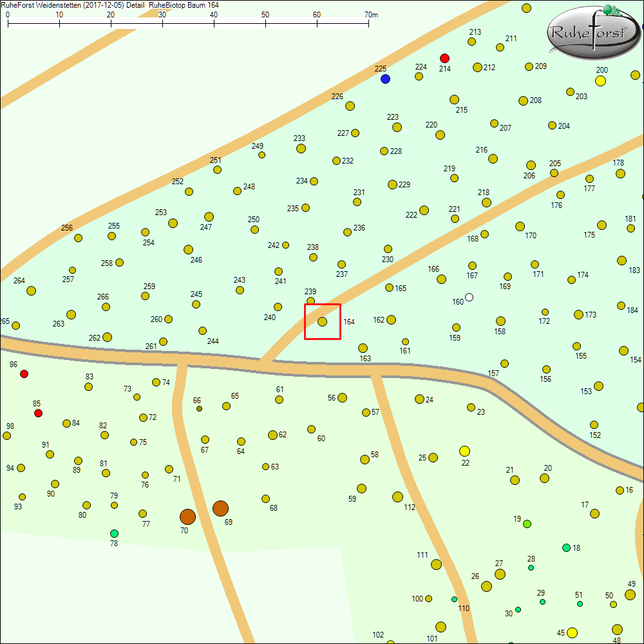The height and width of the screenshot is (644, 644).
Task: Select the large brown tree marker 69
Action: pos(220,508)
